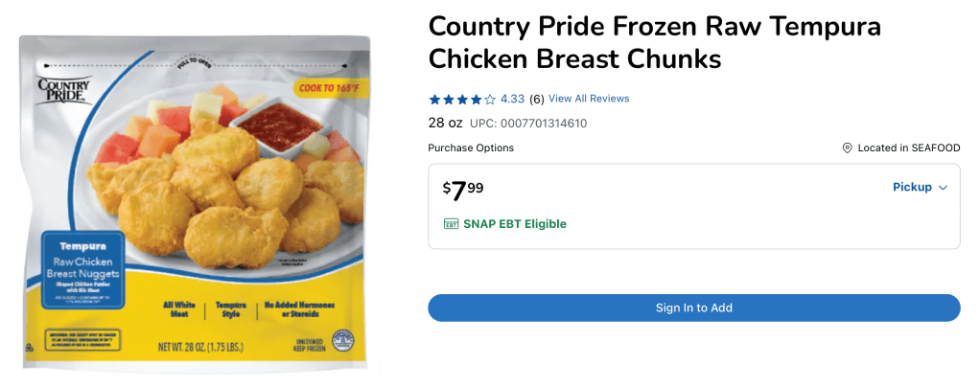Click the Located in SEAFOOD text

coord(909,148)
